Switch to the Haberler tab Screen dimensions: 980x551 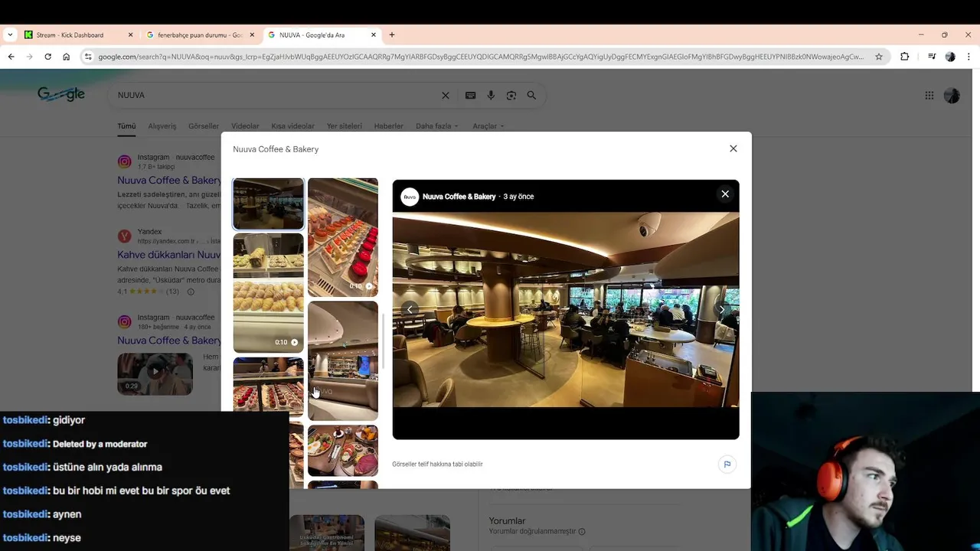tap(388, 126)
